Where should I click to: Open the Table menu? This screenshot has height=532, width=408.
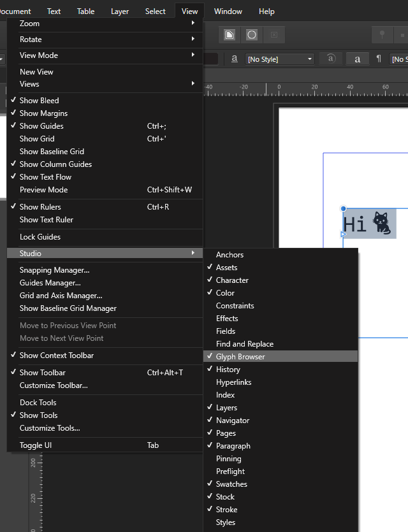point(85,11)
